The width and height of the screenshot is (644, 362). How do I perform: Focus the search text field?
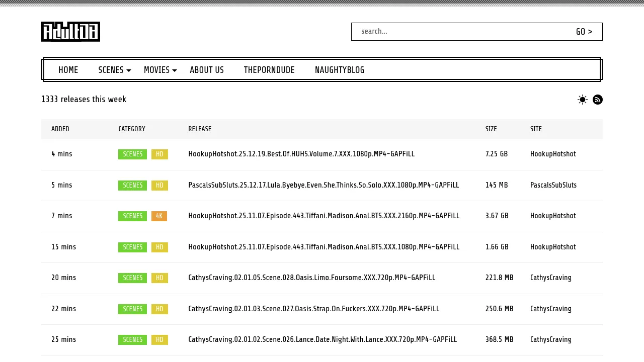pos(463,32)
